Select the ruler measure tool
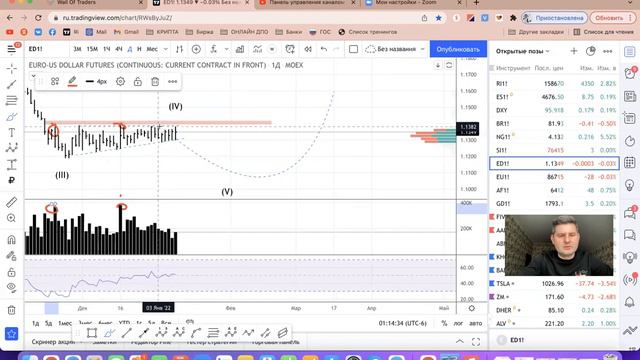Viewport: 640px width, 360px height. [11, 202]
